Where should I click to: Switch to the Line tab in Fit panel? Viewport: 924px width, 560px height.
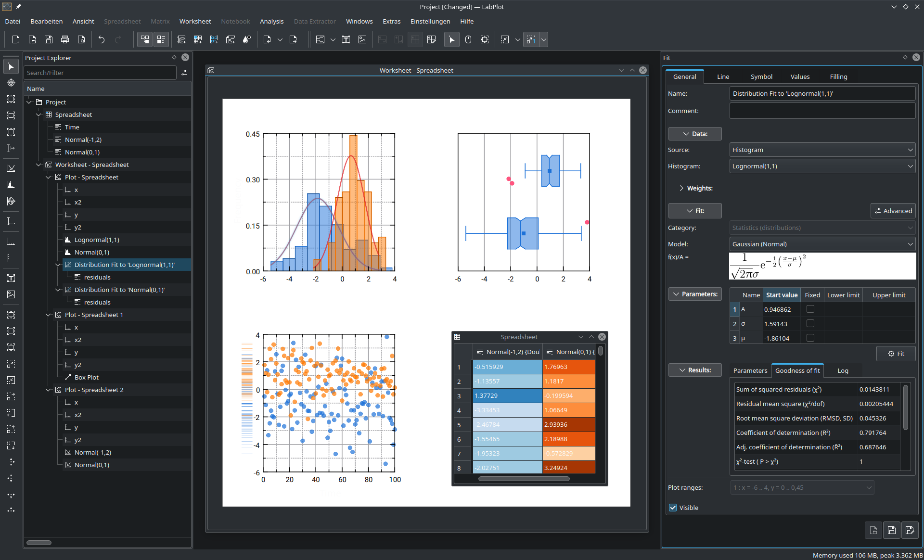(723, 76)
